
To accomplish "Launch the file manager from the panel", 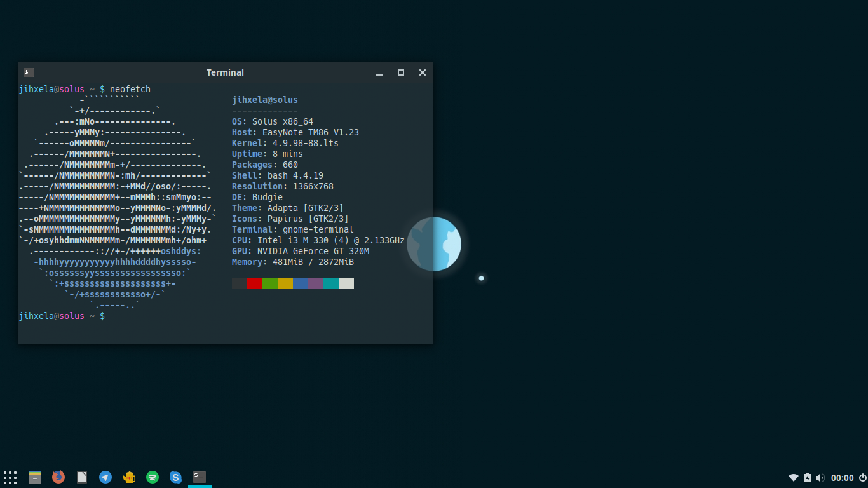I will [x=35, y=477].
